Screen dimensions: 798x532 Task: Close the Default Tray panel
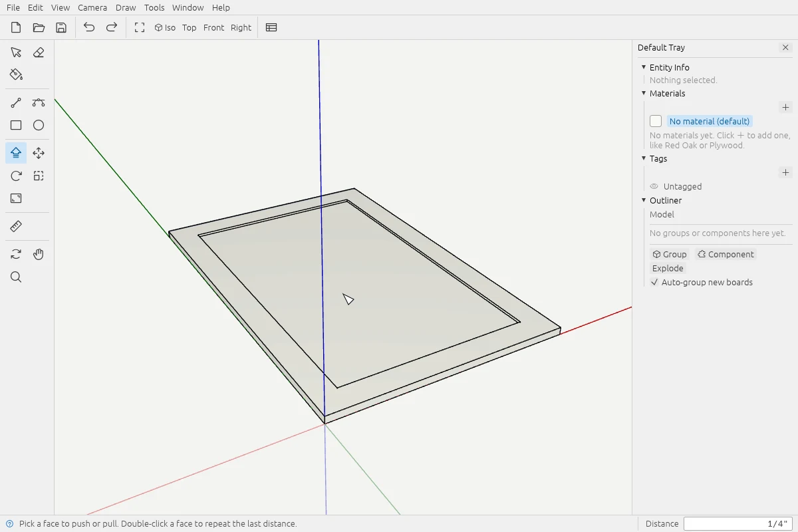(785, 47)
